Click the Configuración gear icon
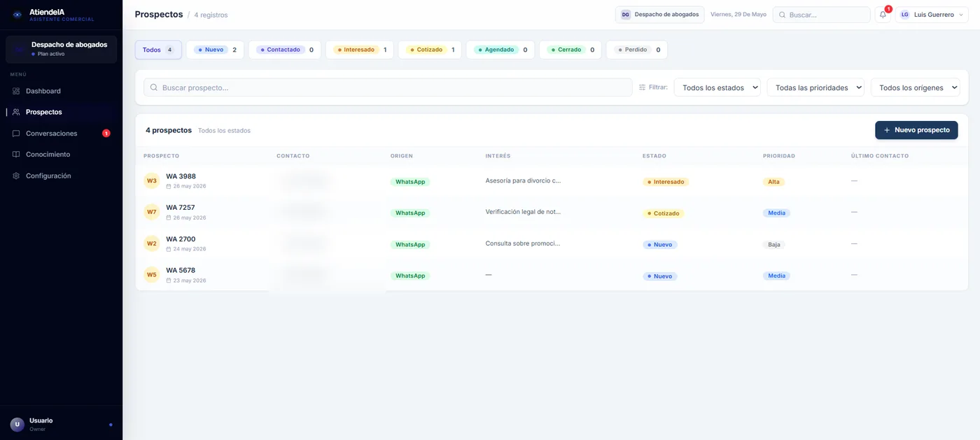The height and width of the screenshot is (440, 980). [16, 176]
